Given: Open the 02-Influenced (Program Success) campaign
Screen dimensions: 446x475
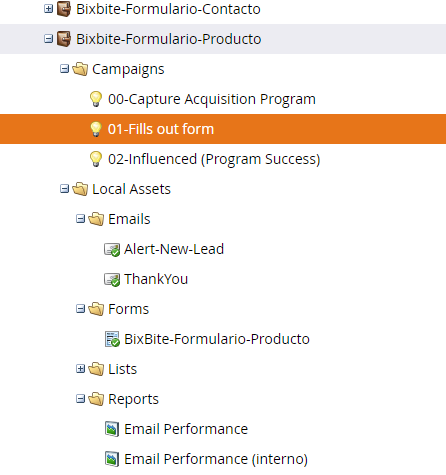Looking at the screenshot, I should click(214, 159).
